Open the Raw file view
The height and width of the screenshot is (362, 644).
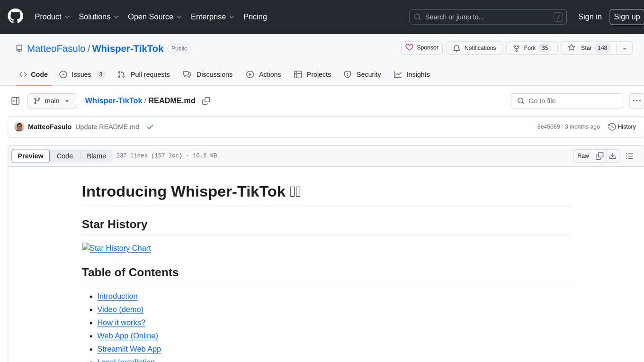tap(583, 156)
